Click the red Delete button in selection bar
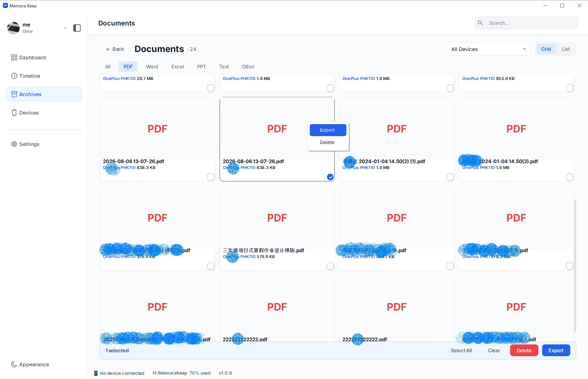The width and height of the screenshot is (588, 379). (524, 350)
